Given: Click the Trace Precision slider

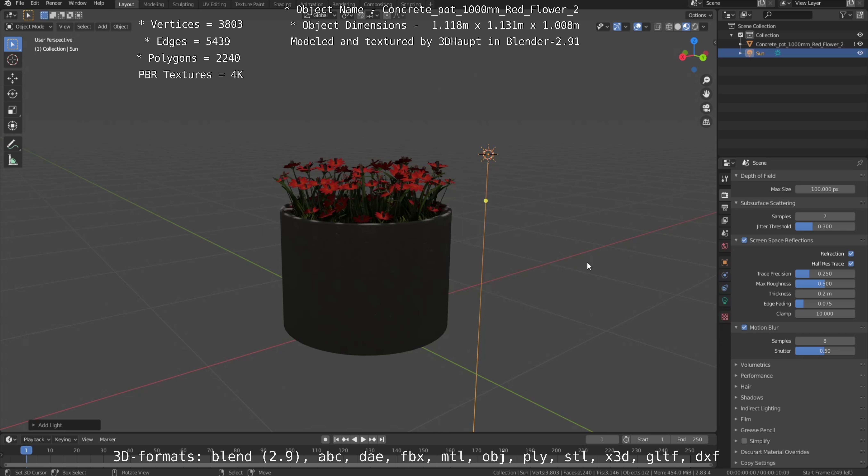Looking at the screenshot, I should pos(825,274).
